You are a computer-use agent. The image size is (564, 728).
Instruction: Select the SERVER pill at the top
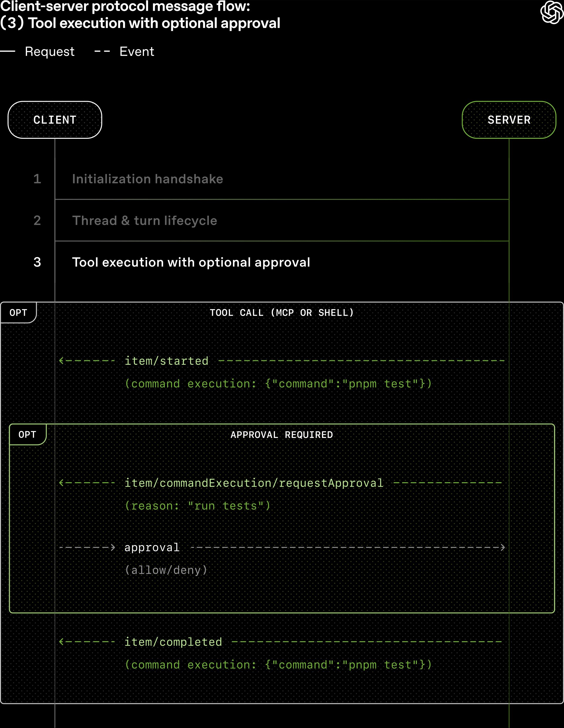click(x=509, y=120)
